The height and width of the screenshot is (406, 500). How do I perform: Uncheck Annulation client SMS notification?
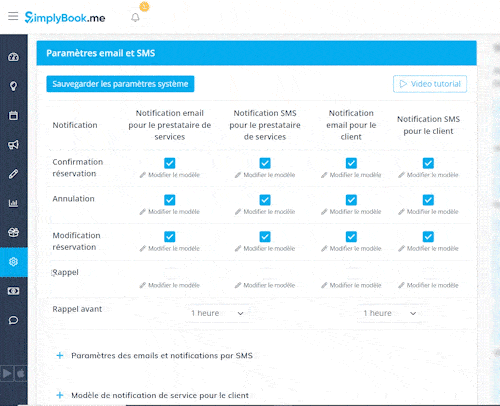[x=428, y=200]
